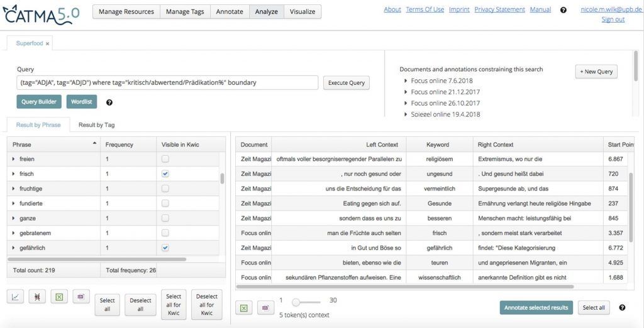This screenshot has width=644, height=328.
Task: Expand Focus online 7.6.2018 document
Action: pyautogui.click(x=406, y=81)
